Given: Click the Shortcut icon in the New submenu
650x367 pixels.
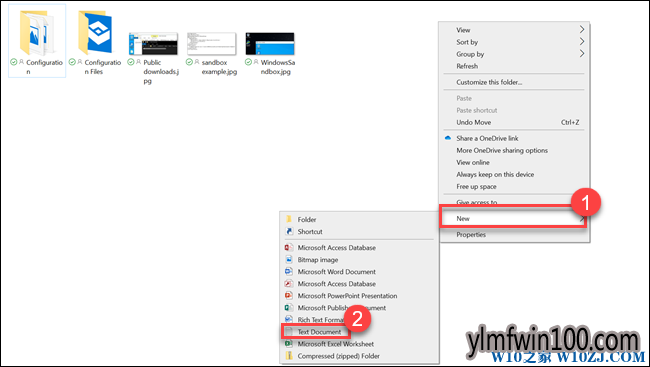Looking at the screenshot, I should click(289, 231).
